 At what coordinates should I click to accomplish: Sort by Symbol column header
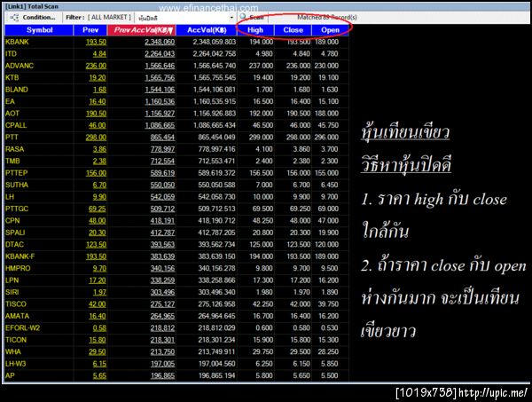coord(39,30)
